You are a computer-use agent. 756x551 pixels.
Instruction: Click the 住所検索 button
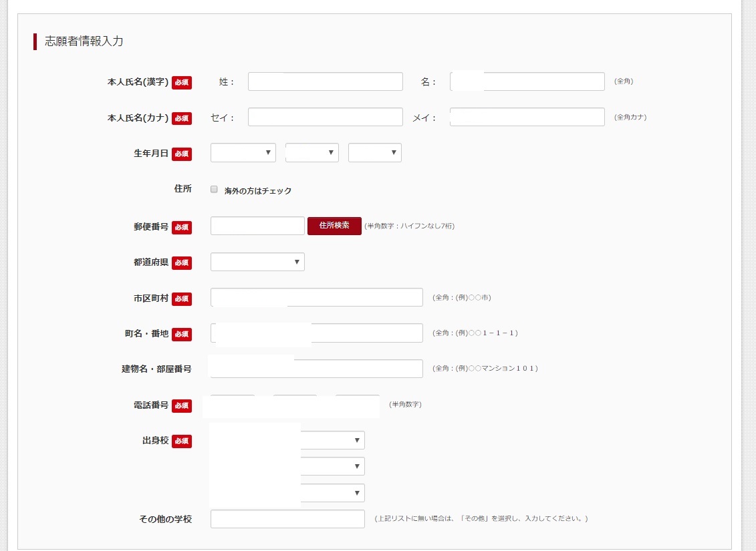pyautogui.click(x=334, y=226)
